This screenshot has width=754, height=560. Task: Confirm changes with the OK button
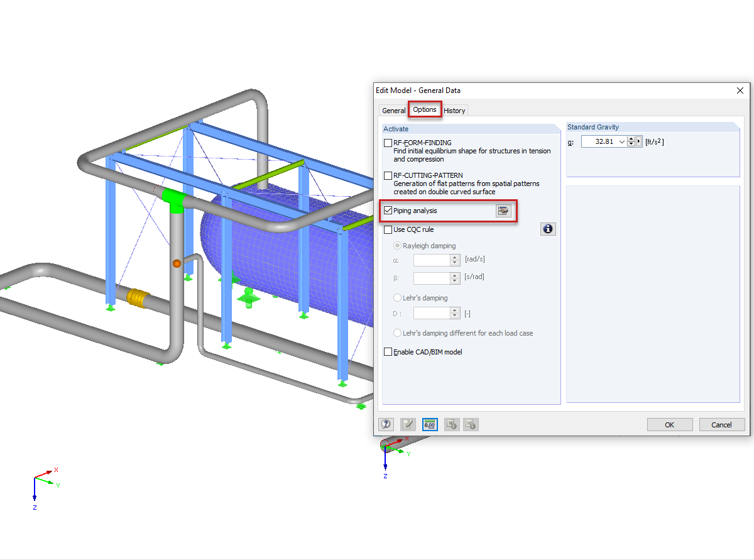670,424
